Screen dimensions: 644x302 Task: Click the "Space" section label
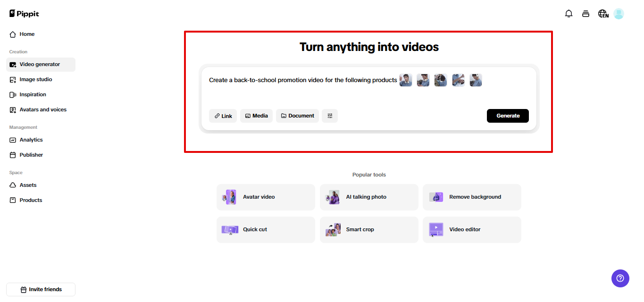click(x=16, y=173)
